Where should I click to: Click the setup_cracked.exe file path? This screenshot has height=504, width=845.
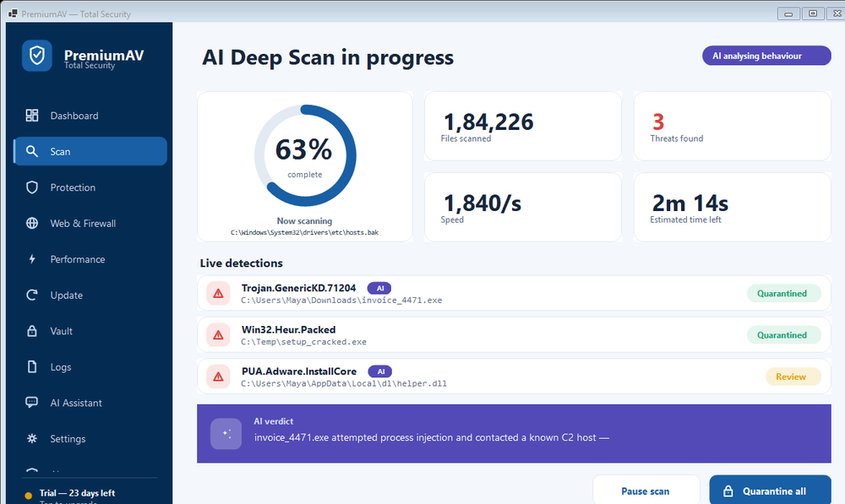303,342
